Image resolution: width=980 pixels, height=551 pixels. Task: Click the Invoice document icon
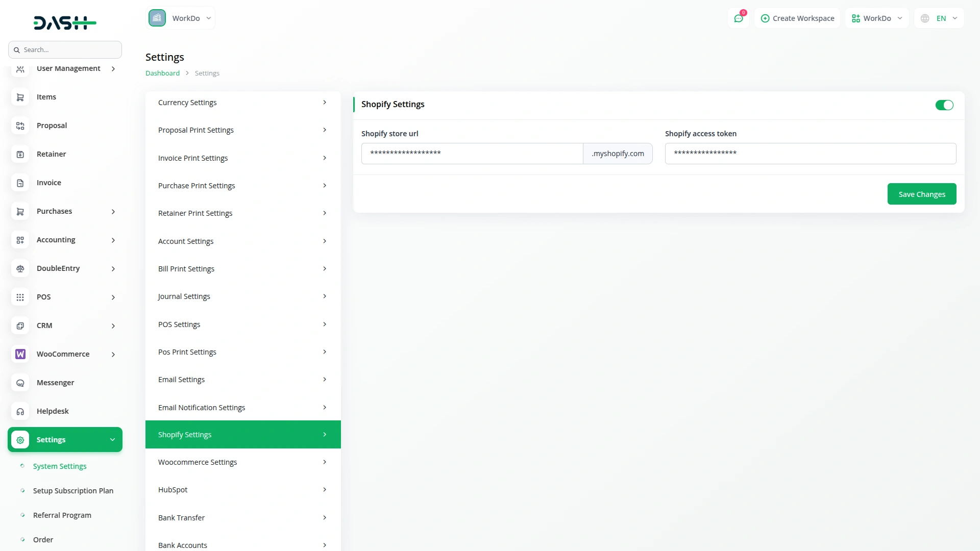[20, 183]
